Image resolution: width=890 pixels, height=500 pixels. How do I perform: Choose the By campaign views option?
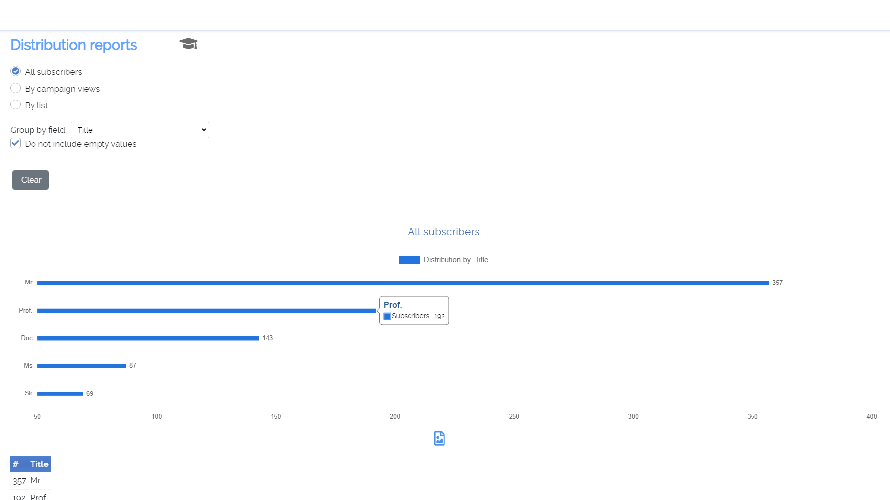click(15, 88)
